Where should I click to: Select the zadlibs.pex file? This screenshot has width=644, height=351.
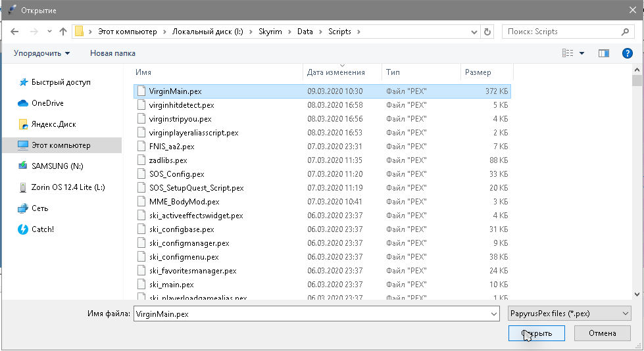168,160
